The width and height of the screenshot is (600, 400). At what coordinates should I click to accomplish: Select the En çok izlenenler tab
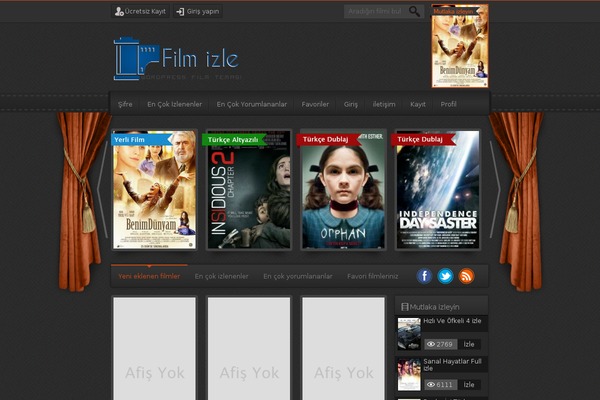[x=221, y=276]
